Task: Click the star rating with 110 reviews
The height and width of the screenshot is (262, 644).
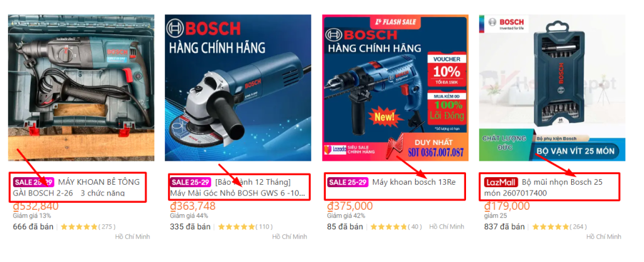Action: coord(245,227)
